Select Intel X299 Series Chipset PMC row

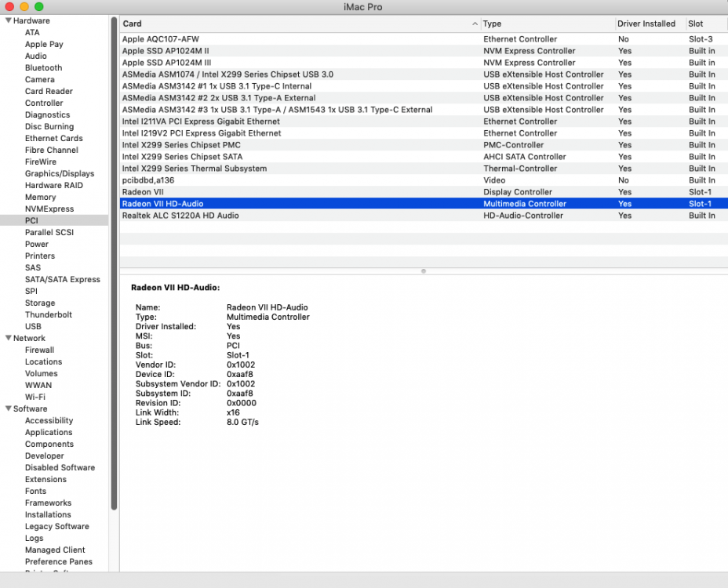point(424,145)
